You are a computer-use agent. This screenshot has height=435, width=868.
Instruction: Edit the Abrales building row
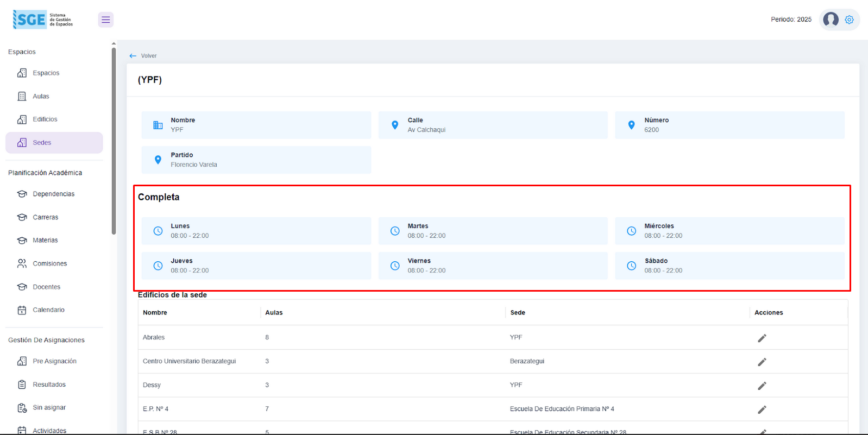762,338
